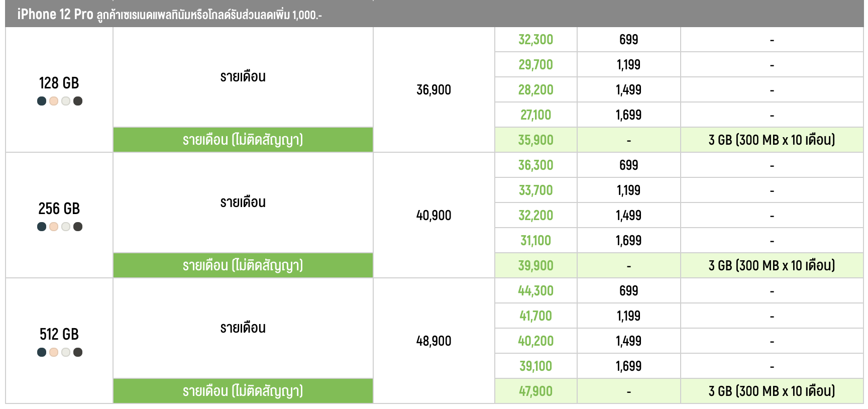Select the 35,900 no-contract price

tap(535, 140)
